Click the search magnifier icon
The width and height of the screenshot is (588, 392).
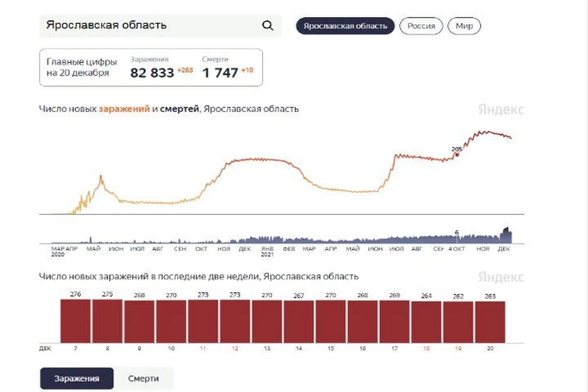[268, 26]
